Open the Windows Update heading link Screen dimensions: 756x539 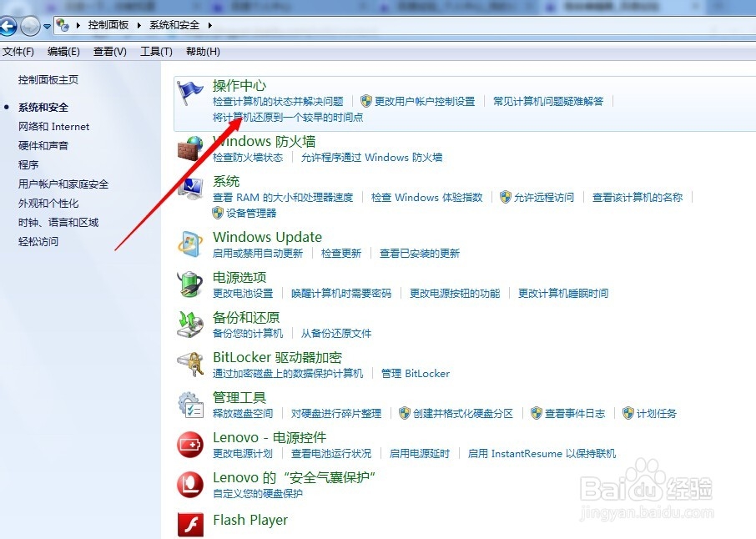pyautogui.click(x=268, y=237)
